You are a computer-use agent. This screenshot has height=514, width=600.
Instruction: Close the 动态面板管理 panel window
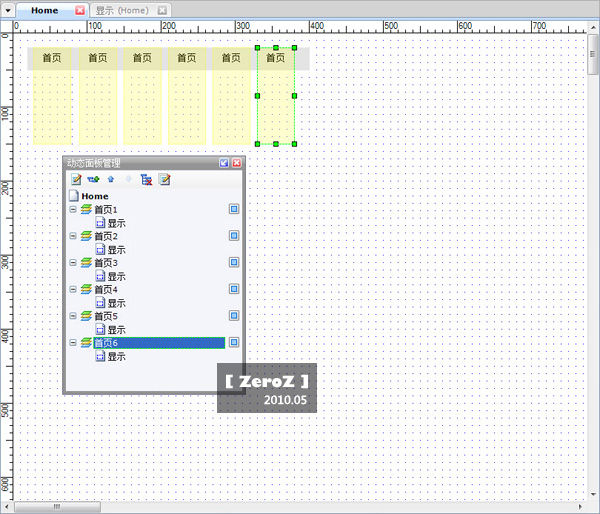point(237,163)
